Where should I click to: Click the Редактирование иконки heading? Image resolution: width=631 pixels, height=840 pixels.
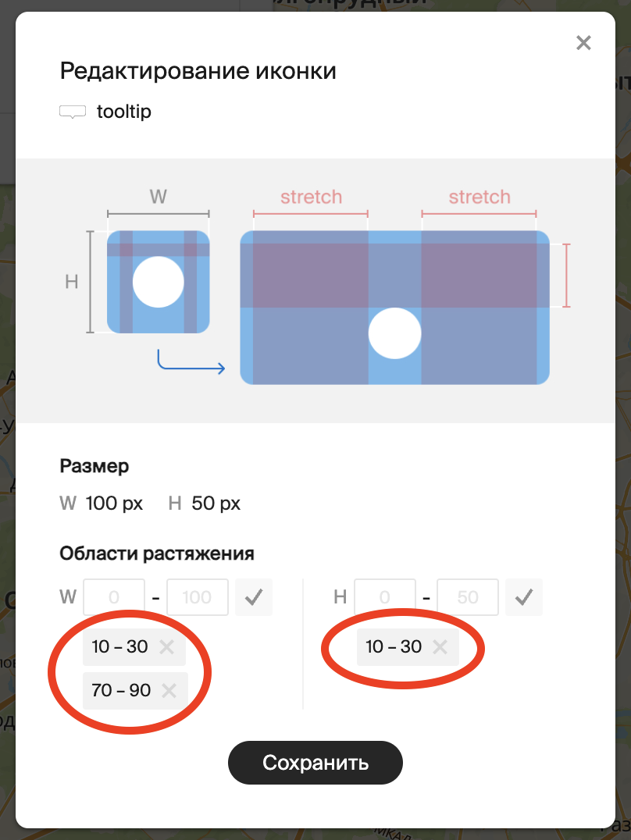(198, 71)
